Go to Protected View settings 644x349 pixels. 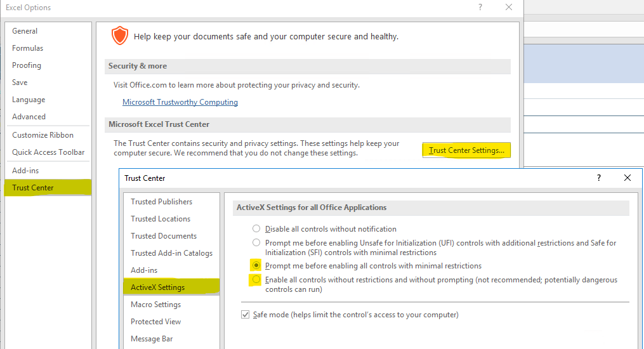click(155, 322)
